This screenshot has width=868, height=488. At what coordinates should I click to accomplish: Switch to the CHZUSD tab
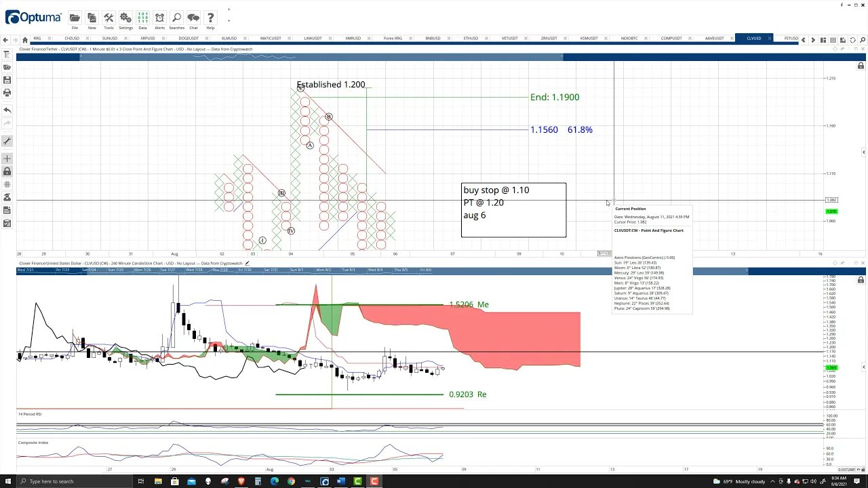coord(72,39)
